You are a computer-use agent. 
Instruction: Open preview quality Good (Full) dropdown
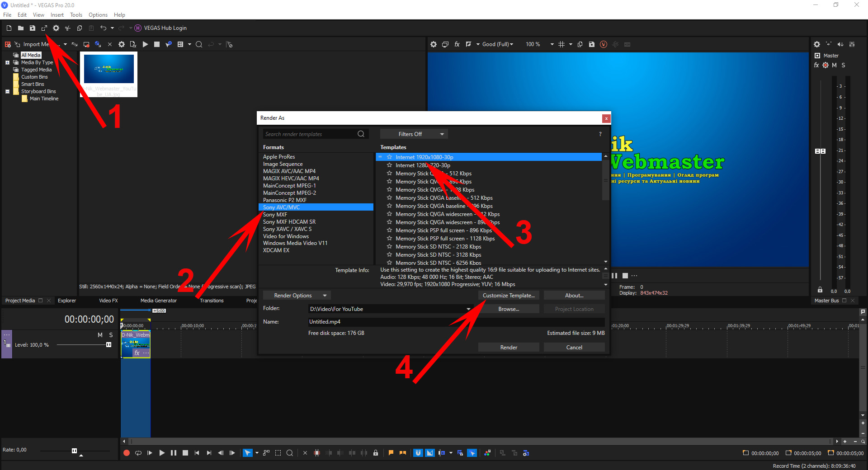tap(498, 44)
